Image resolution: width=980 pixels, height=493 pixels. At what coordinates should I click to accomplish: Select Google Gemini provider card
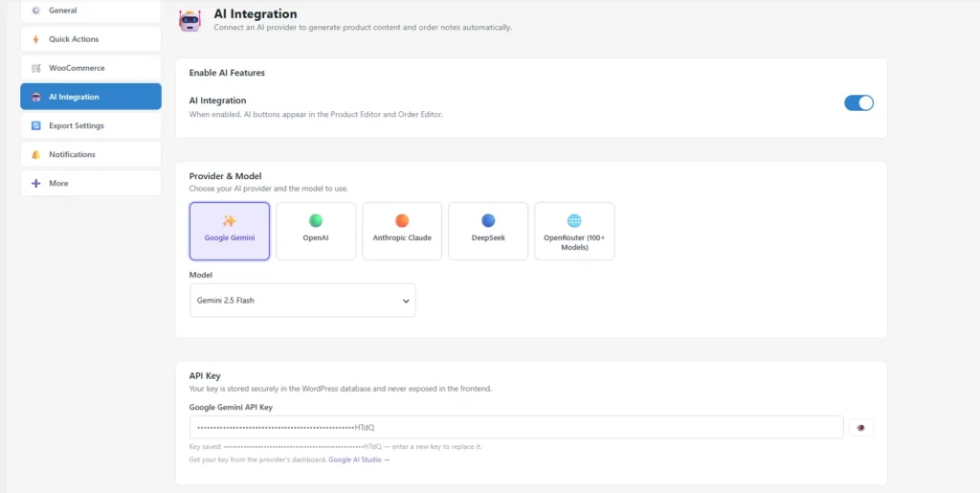pos(230,232)
